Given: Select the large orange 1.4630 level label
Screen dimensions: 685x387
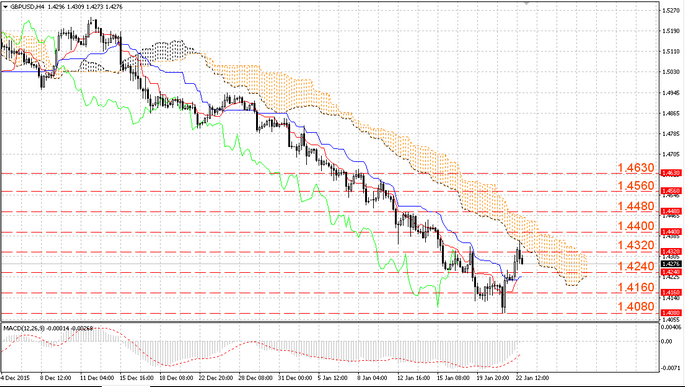Looking at the screenshot, I should coord(636,168).
